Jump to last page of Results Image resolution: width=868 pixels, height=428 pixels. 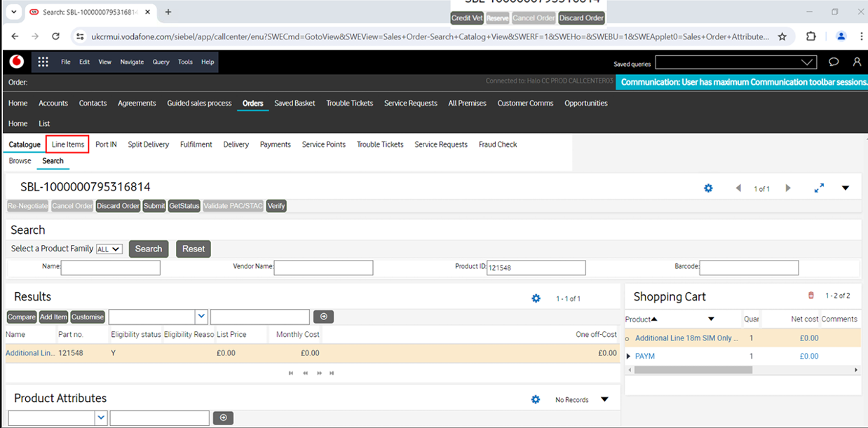(x=332, y=373)
